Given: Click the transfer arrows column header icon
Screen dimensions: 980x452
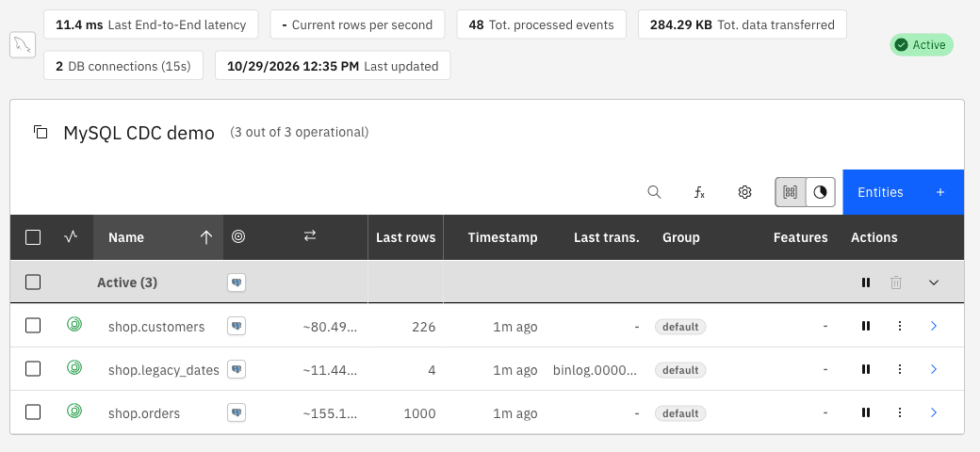Looking at the screenshot, I should coord(309,235).
